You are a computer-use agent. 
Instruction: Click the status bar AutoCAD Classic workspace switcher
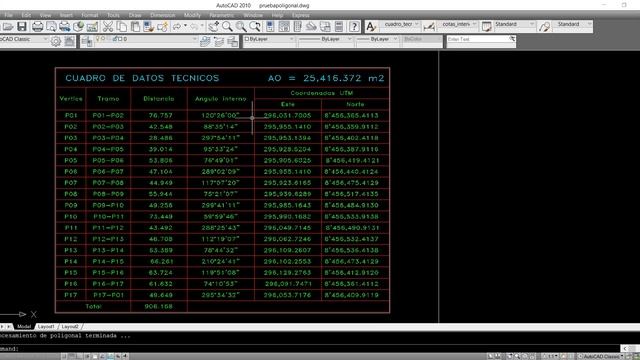602,356
